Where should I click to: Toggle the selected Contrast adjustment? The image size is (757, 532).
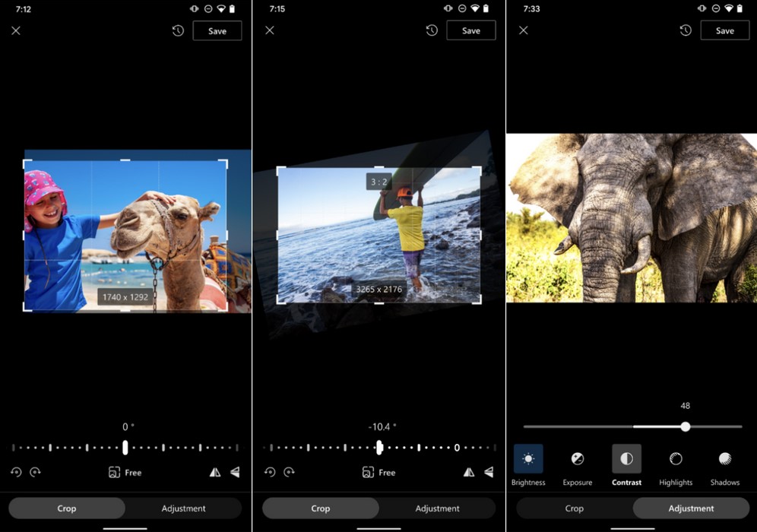627,459
